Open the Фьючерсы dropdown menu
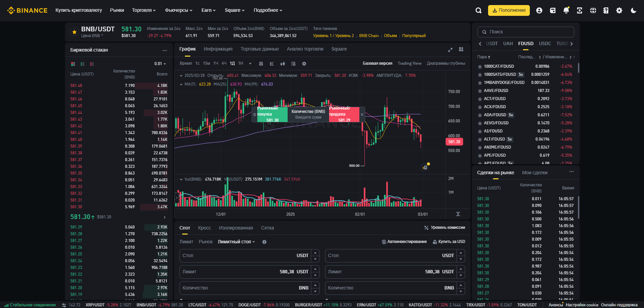644x308 pixels. coord(179,10)
